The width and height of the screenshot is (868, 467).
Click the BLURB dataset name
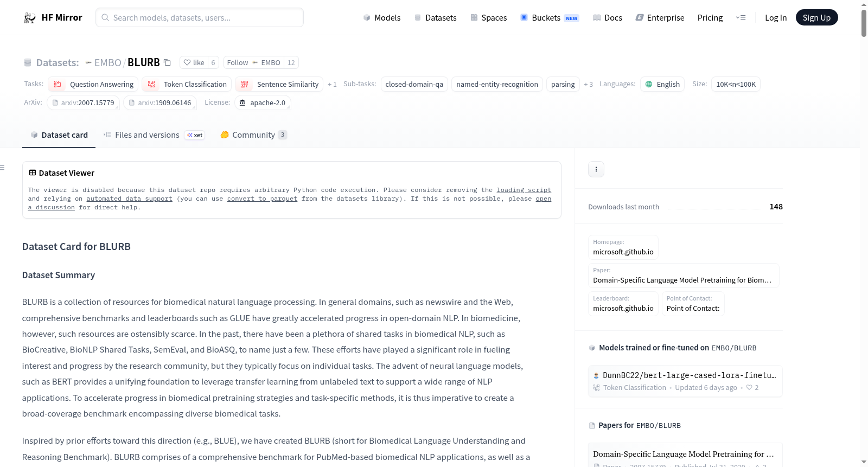pyautogui.click(x=144, y=63)
